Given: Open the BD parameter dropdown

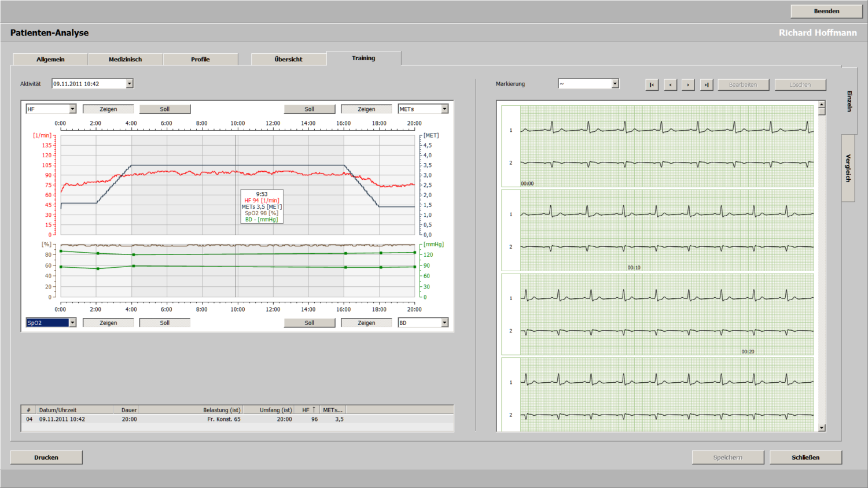Looking at the screenshot, I should pyautogui.click(x=444, y=323).
